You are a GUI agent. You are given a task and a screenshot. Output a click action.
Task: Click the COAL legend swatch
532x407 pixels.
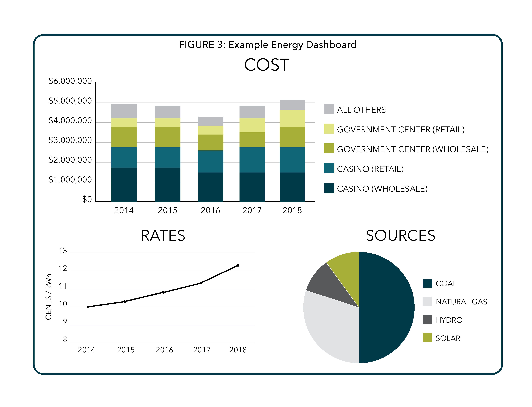[427, 284]
